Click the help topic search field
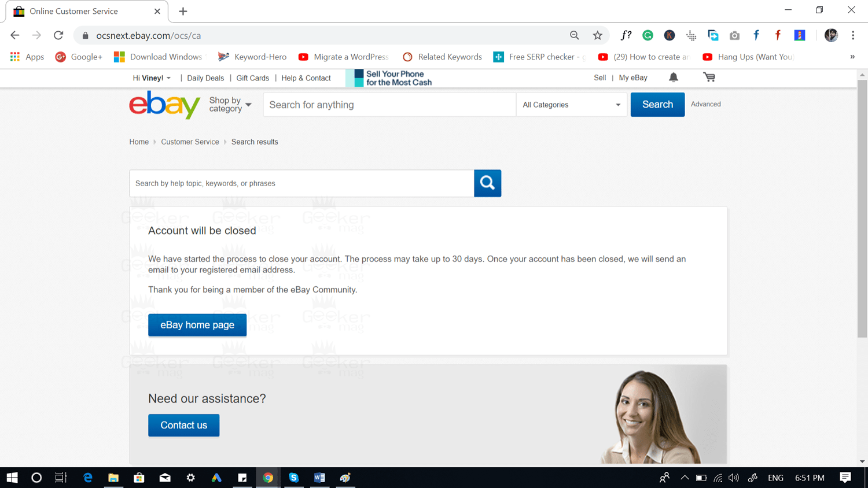Screen dimensions: 868x488 [x=301, y=183]
